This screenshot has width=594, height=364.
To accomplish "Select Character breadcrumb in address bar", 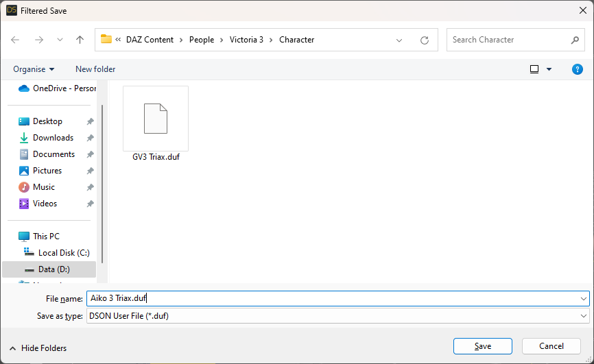I will [296, 40].
